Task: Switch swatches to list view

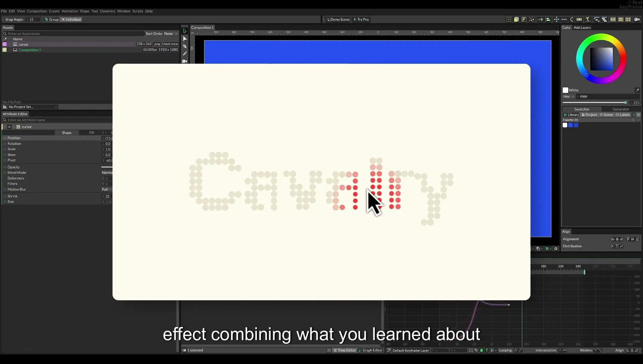Action: [x=638, y=115]
